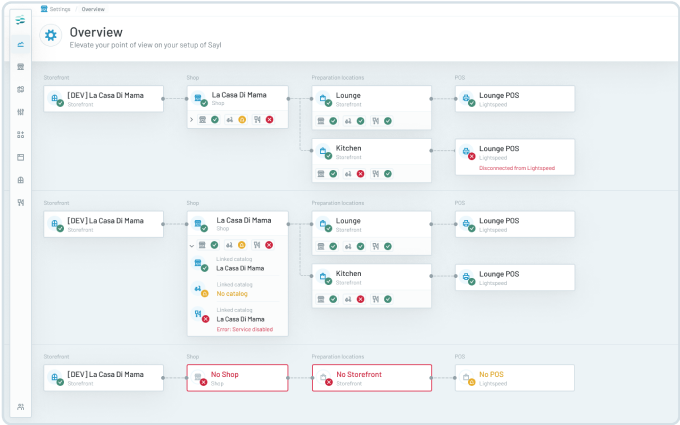680x425 pixels.
Task: Open the red No Shop card
Action: click(238, 377)
